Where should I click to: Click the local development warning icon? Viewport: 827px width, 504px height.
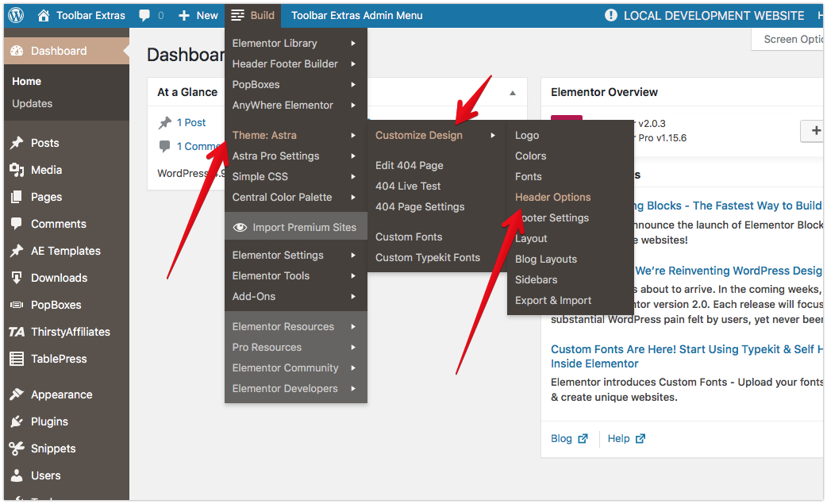pos(611,15)
